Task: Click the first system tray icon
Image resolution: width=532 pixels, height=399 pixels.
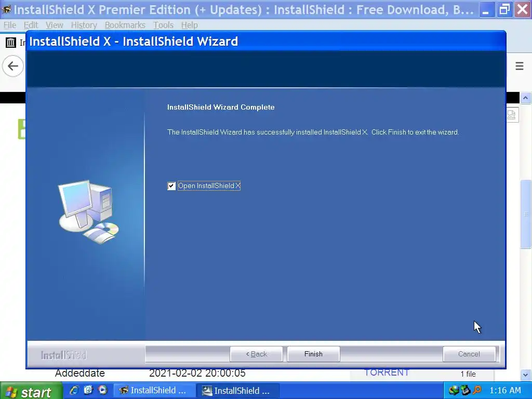Action: coord(454,391)
